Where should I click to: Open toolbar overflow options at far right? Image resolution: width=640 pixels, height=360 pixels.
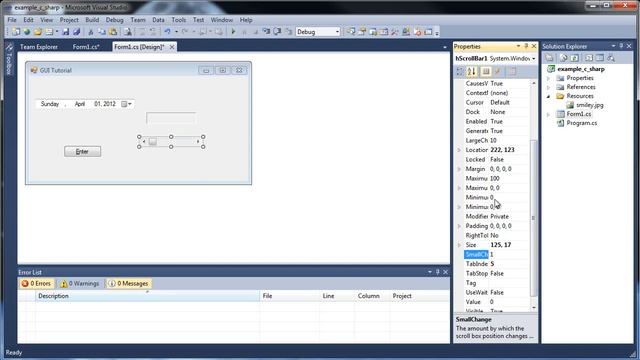(437, 33)
